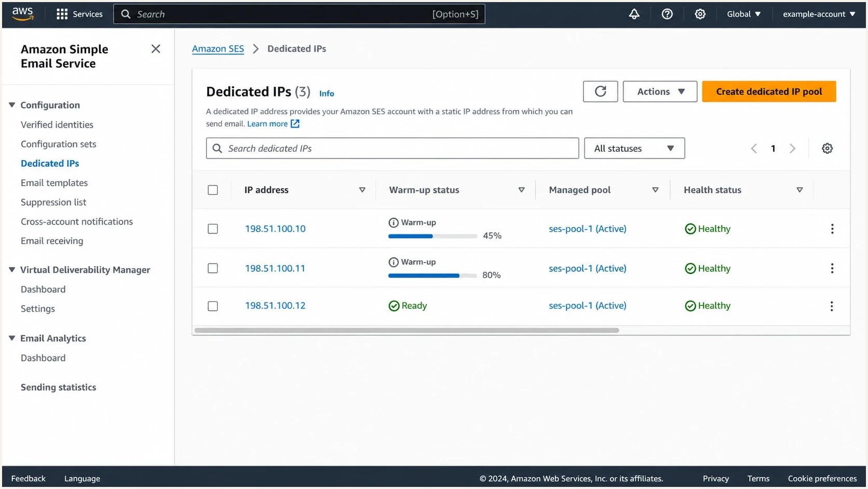
Task: Click the external link icon after Learn more
Action: pyautogui.click(x=295, y=124)
